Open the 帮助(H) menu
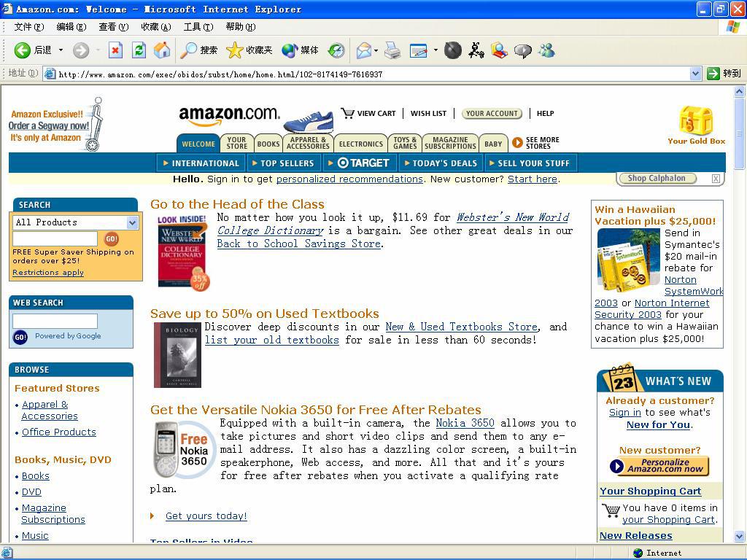The width and height of the screenshot is (747, 560). 241,27
